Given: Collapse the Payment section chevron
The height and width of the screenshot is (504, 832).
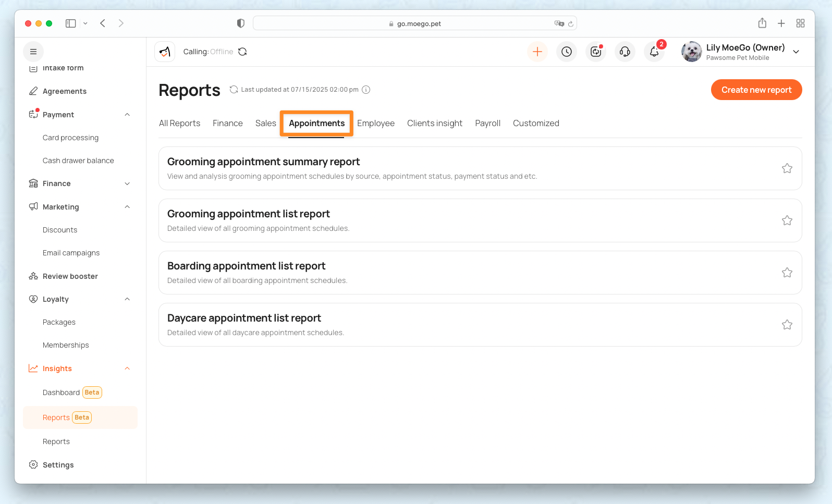Looking at the screenshot, I should click(127, 115).
